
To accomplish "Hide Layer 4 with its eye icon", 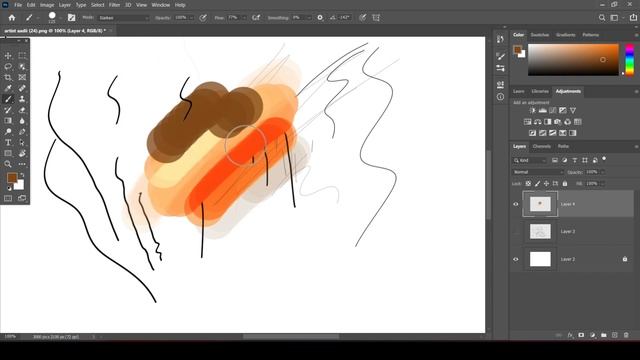I will [x=516, y=204].
